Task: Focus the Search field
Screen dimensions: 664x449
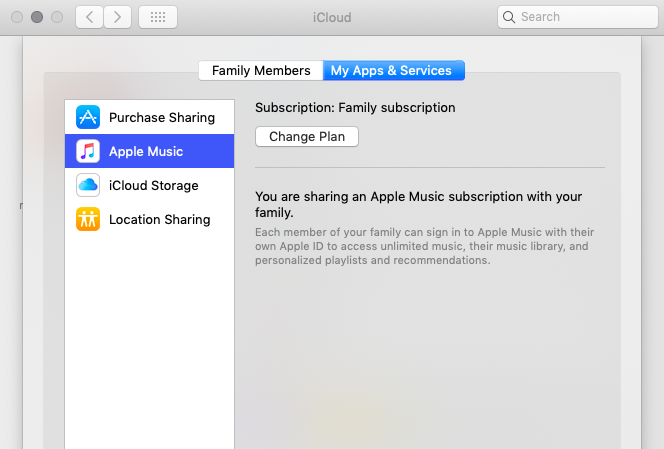Action: [578, 17]
